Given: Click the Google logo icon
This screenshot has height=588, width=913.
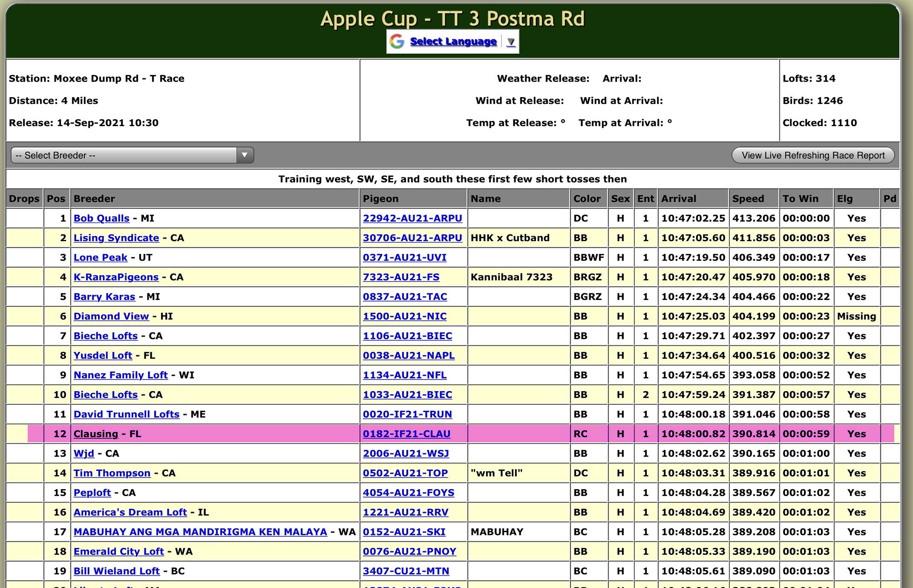Looking at the screenshot, I should click(x=396, y=41).
